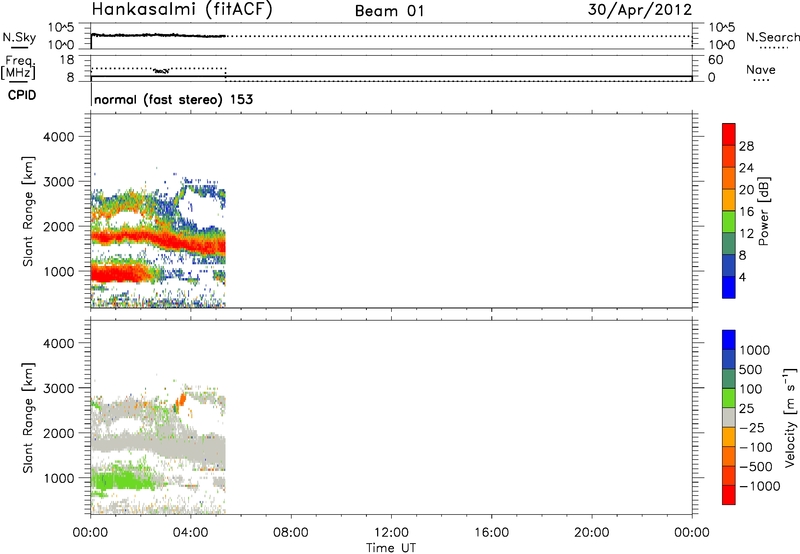The image size is (800, 554).
Task: Click the '4' power colorbar label
Action: [742, 277]
